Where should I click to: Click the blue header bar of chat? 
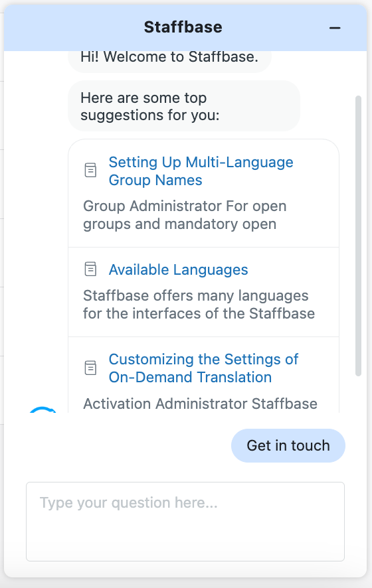185,28
